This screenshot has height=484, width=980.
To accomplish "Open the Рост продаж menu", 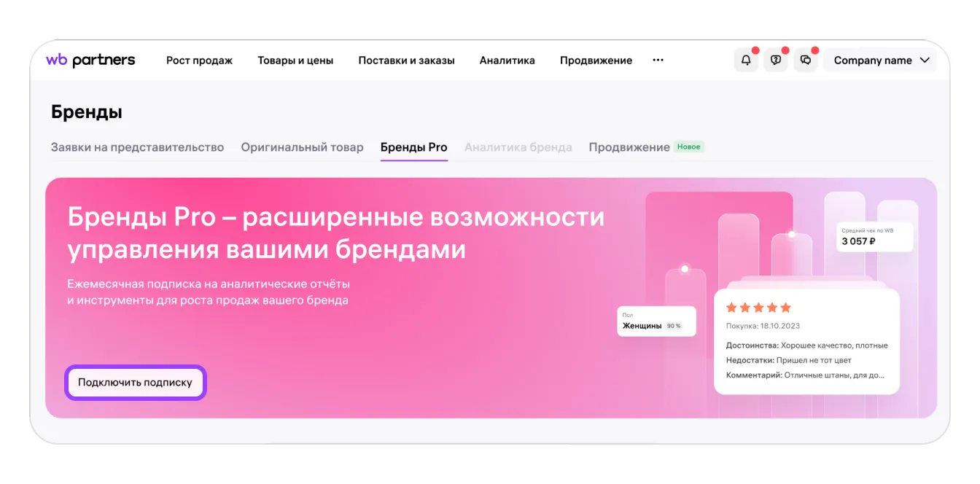I will point(199,60).
